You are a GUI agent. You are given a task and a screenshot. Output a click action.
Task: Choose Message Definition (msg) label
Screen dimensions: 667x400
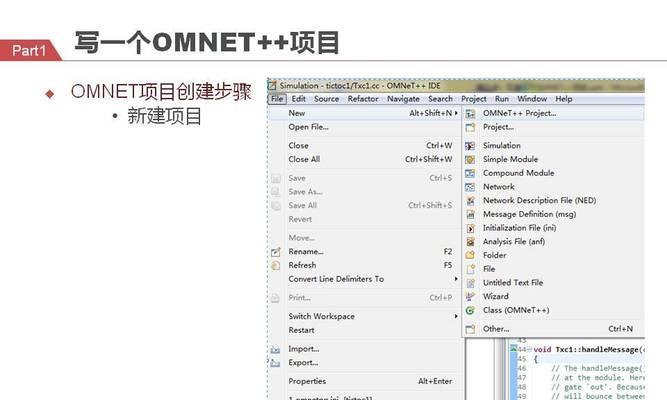click(x=530, y=214)
